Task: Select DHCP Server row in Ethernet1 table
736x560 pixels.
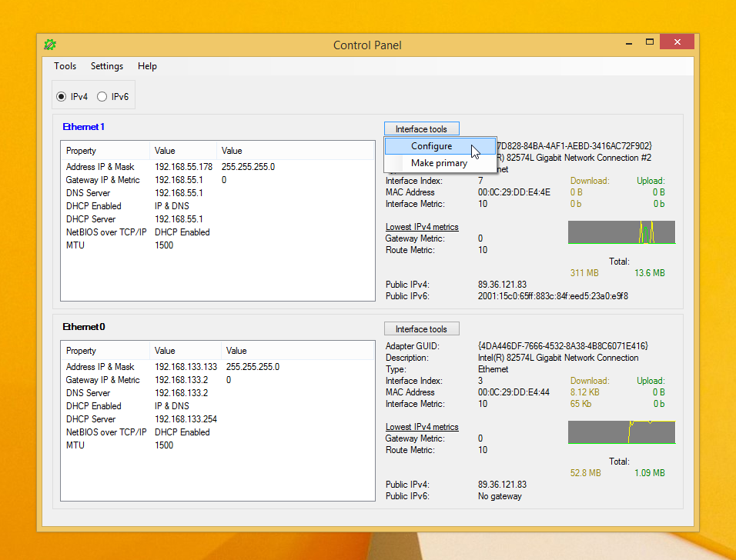Action: 218,219
